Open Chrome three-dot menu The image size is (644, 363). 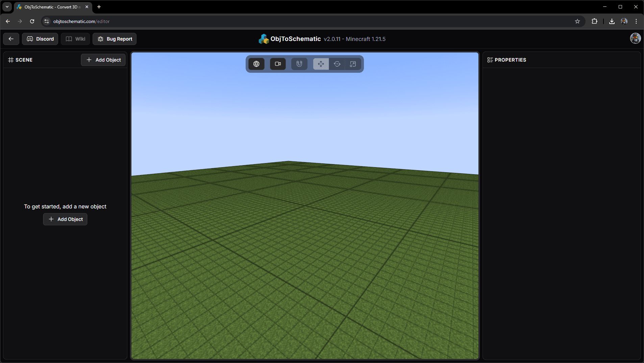point(636,21)
